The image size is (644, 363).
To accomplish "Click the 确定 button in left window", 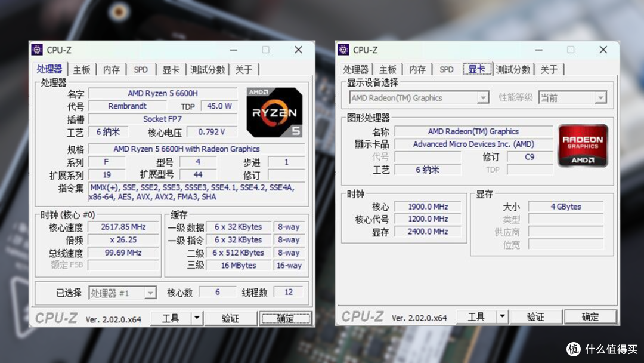I will coord(285,318).
